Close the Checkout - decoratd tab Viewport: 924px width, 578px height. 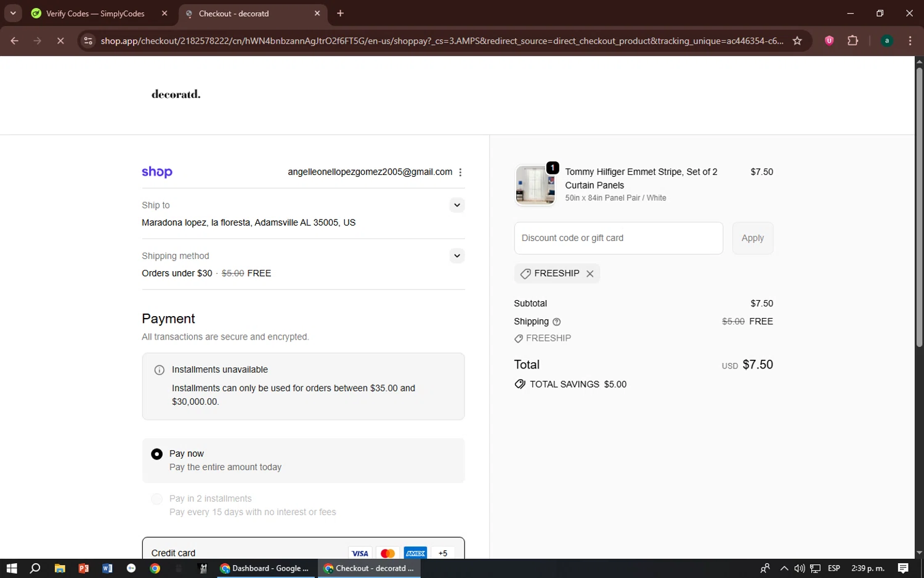317,14
